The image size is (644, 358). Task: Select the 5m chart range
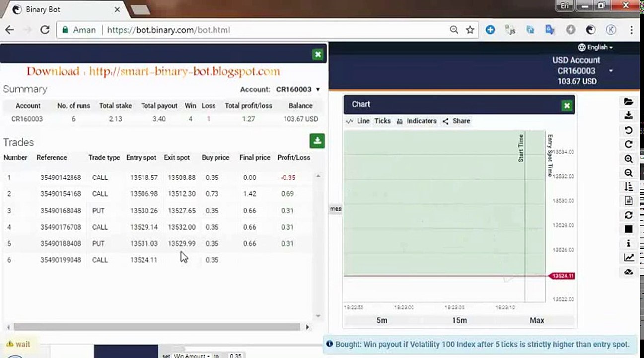(x=382, y=320)
